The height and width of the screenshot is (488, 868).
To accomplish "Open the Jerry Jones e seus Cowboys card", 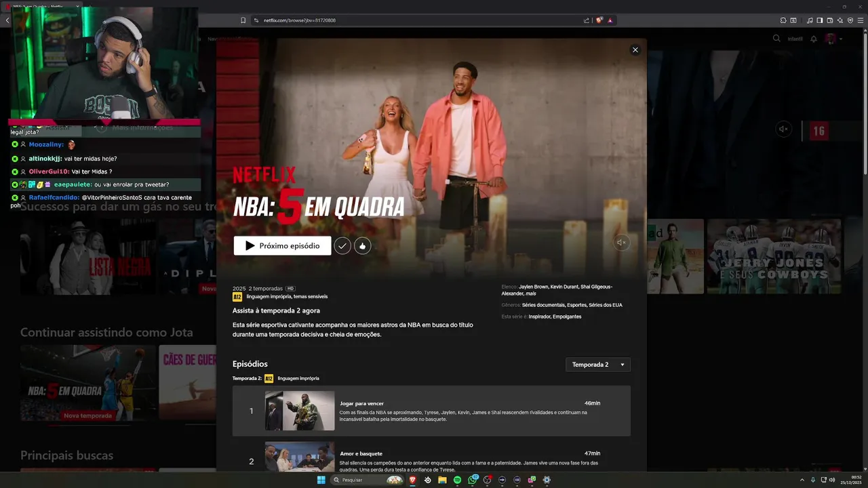I will 774,256.
